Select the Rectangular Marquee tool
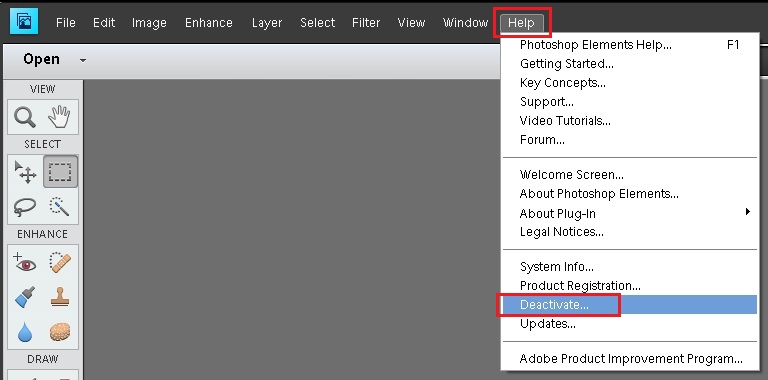The width and height of the screenshot is (768, 380). 60,172
